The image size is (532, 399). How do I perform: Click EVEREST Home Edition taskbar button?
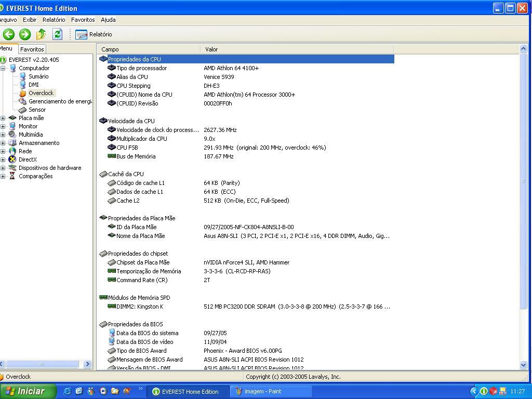(x=188, y=392)
